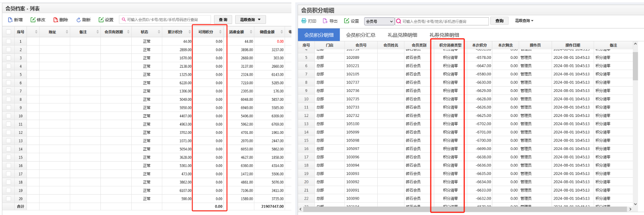Screen dimensions: 644x215
Task: Click the sort arrows on 累计积分 column
Action: (x=190, y=32)
